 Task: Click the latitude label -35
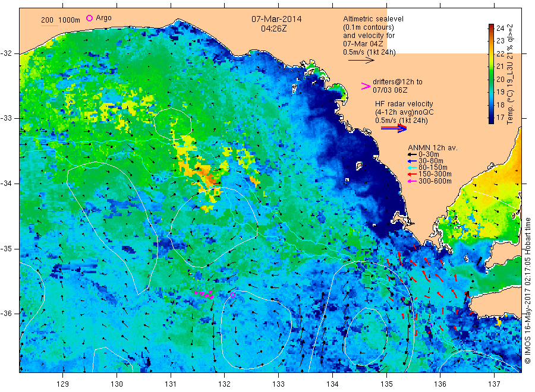coord(6,248)
